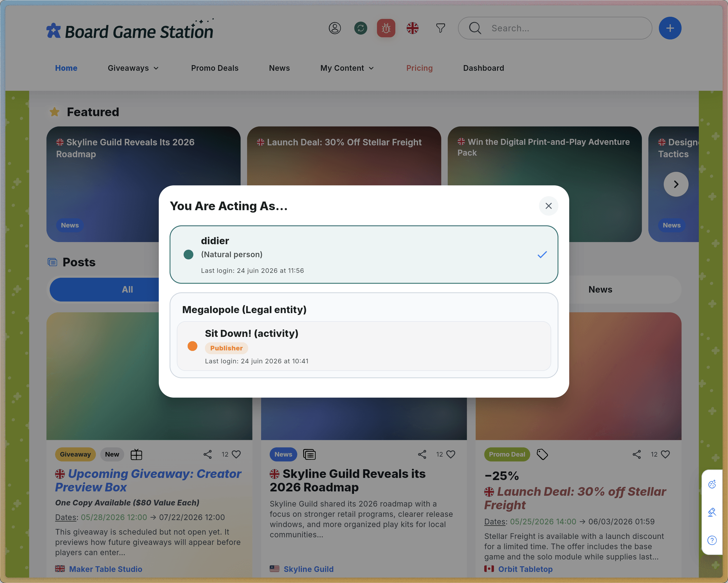Open Maker Table Studio publisher link

pyautogui.click(x=105, y=569)
